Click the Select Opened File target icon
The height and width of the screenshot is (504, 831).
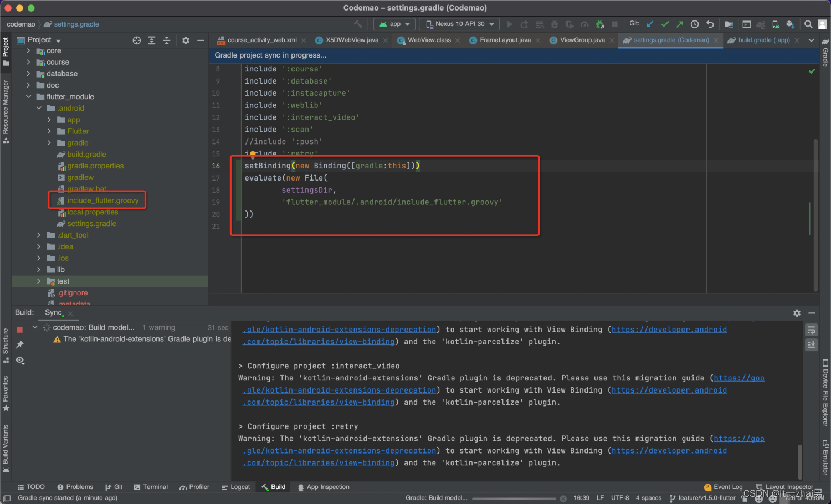click(137, 40)
